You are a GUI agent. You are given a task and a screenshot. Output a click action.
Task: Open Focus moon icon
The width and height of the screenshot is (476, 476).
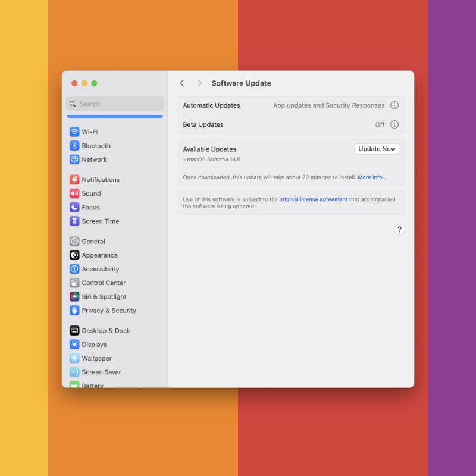pos(74,207)
